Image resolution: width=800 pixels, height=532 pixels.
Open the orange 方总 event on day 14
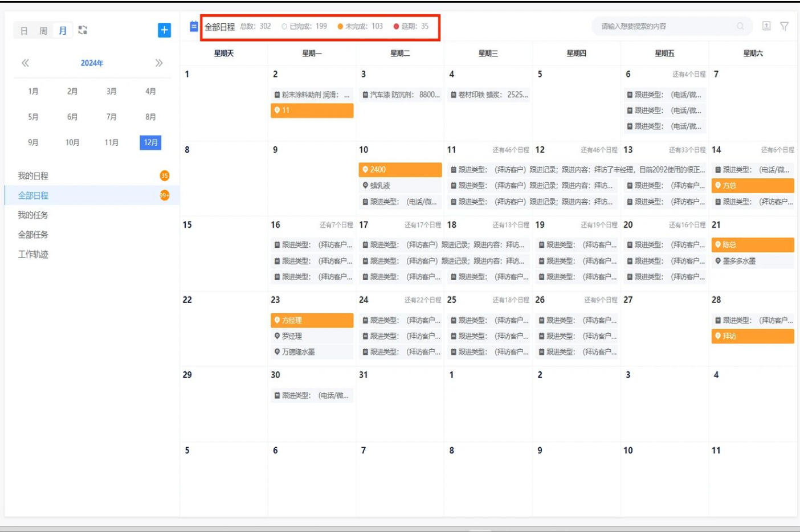[753, 186]
